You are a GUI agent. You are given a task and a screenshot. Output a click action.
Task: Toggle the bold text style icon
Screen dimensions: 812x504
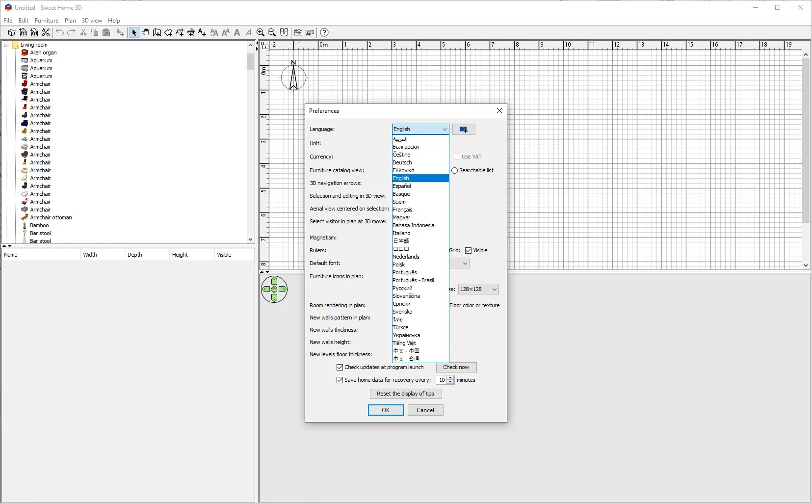[x=237, y=32]
